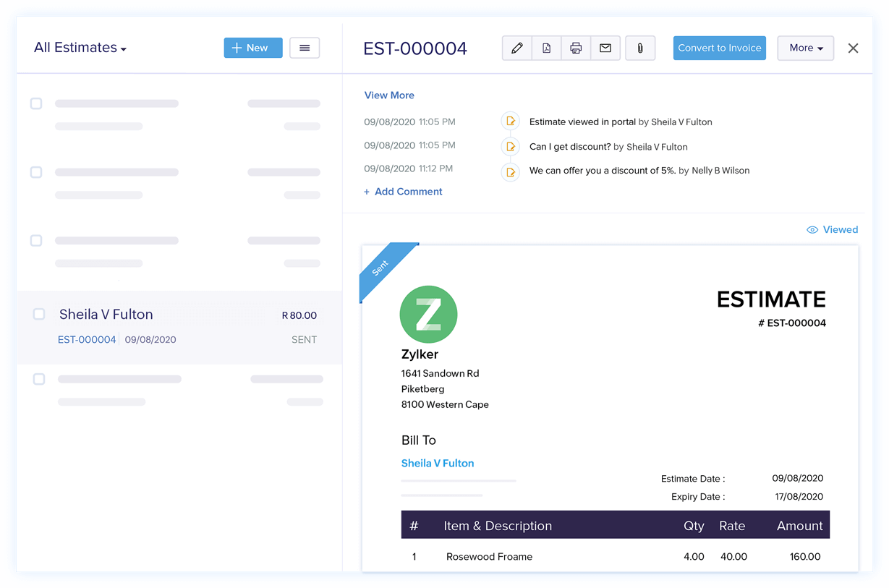889x588 pixels.
Task: Click comment icon beside 'Estimate viewed in portal'
Action: click(x=510, y=122)
